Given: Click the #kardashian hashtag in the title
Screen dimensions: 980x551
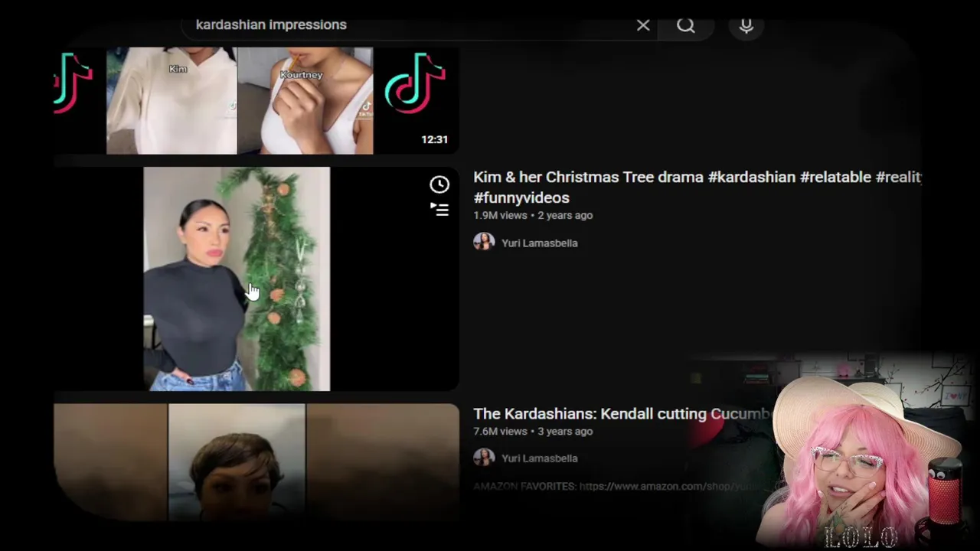Looking at the screenshot, I should (x=752, y=177).
